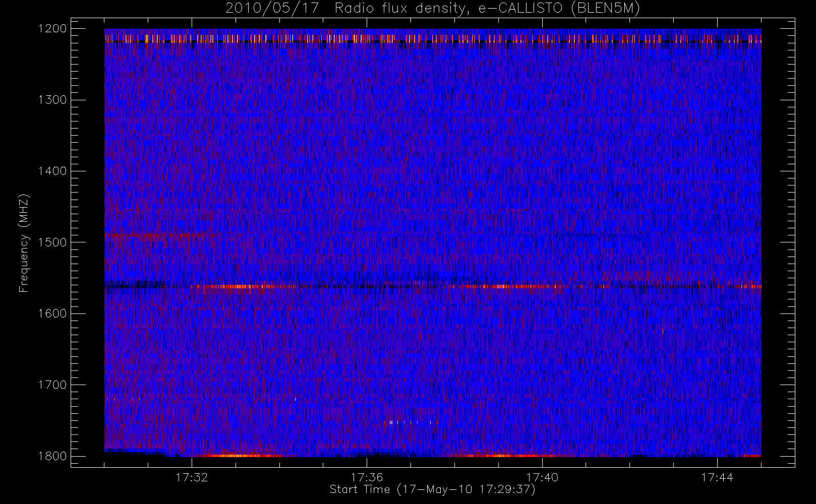Click the 17:40 time tick label
This screenshot has height=504, width=816.
[542, 477]
